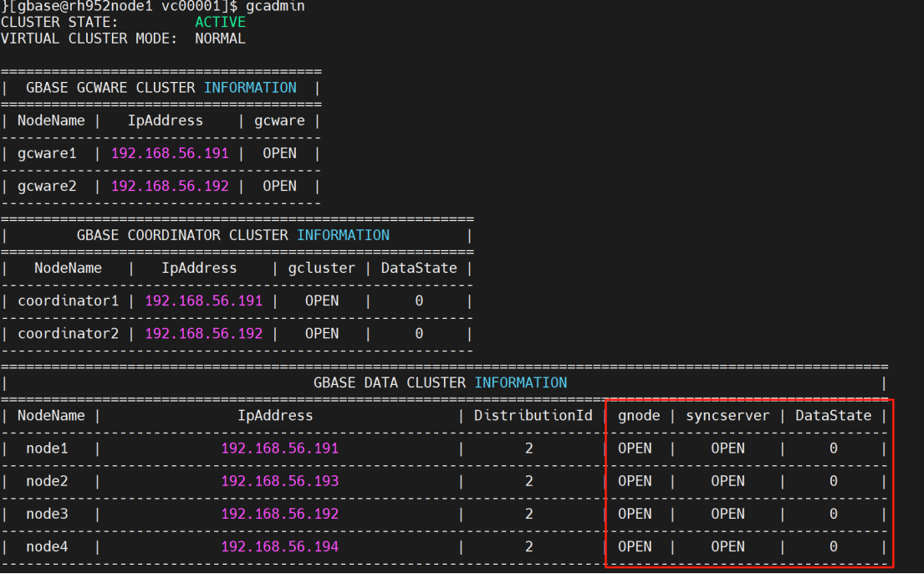Click the gcadmin command text in the prompt

tap(275, 7)
